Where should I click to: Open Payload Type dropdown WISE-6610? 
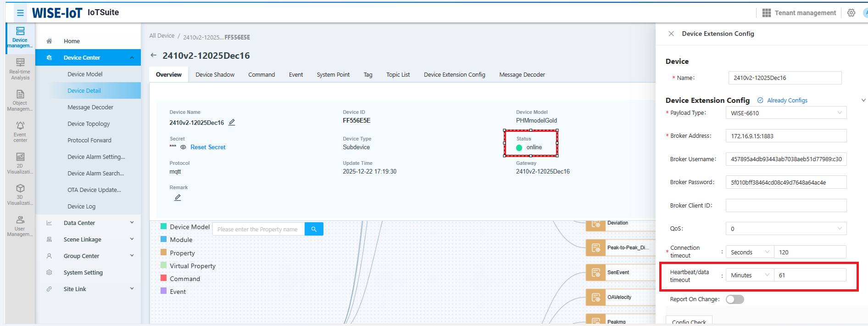coord(786,113)
